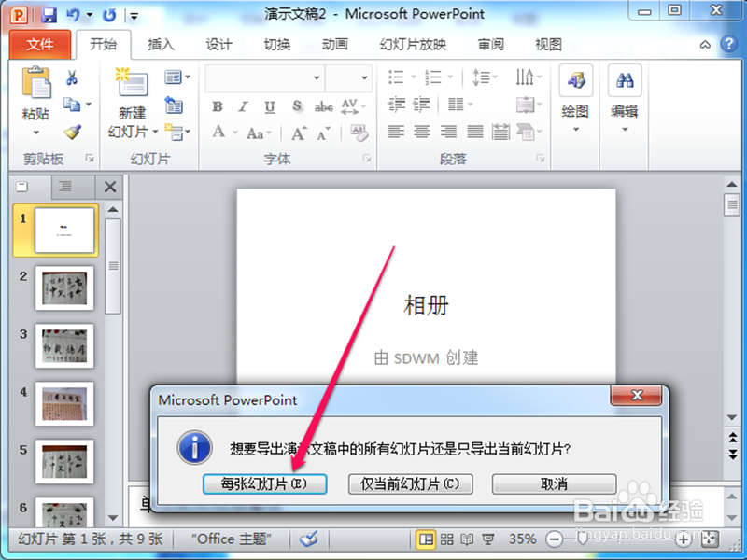The width and height of the screenshot is (747, 560).
Task: Click the Save icon in quick access toolbar
Action: pyautogui.click(x=49, y=15)
